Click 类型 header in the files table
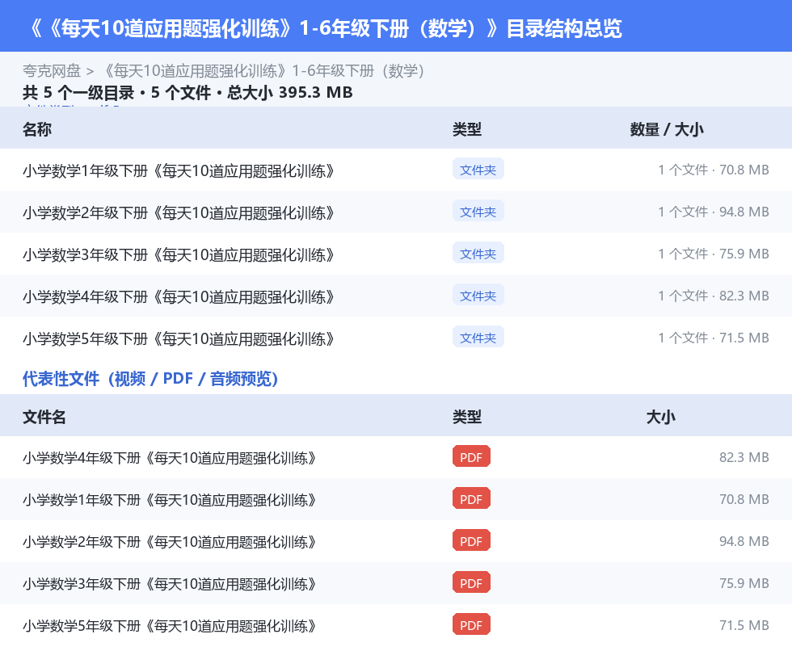The width and height of the screenshot is (792, 672). click(467, 417)
